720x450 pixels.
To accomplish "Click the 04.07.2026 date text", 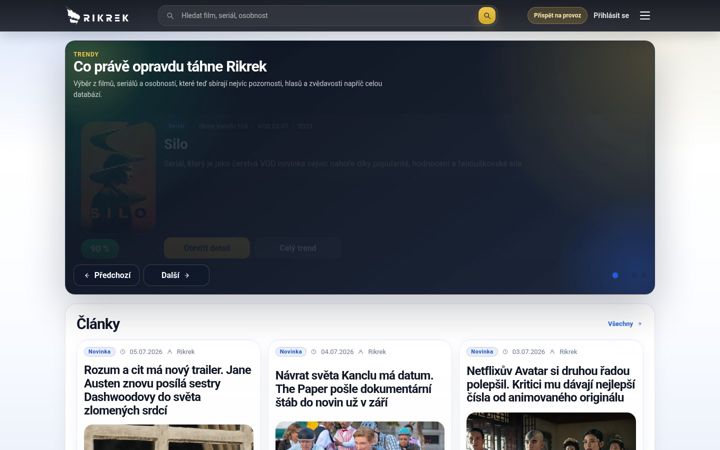I will pyautogui.click(x=337, y=352).
